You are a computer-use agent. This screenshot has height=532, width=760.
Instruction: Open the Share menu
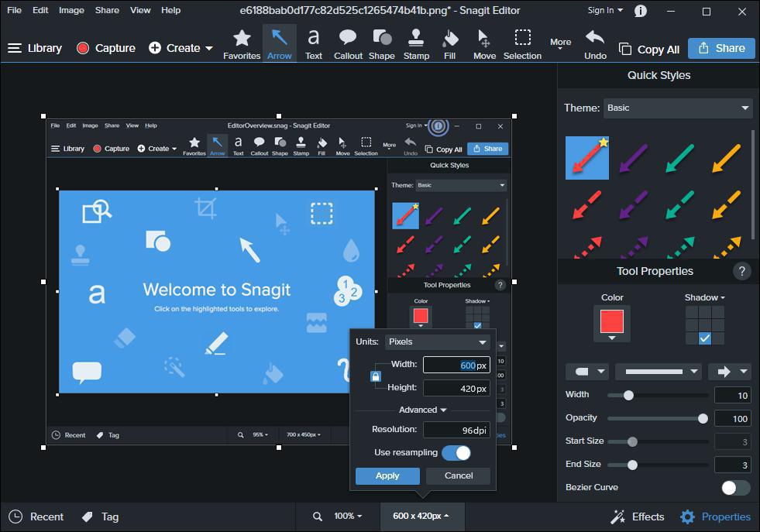tap(107, 10)
